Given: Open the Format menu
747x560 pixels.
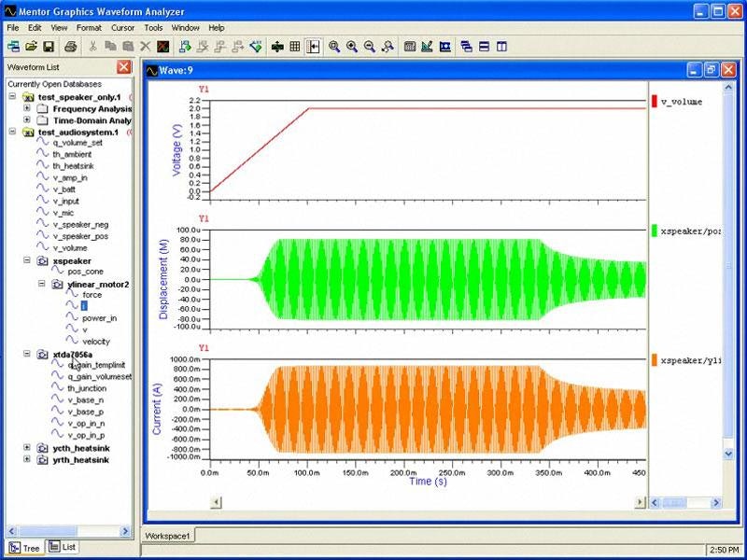Looking at the screenshot, I should 89,28.
